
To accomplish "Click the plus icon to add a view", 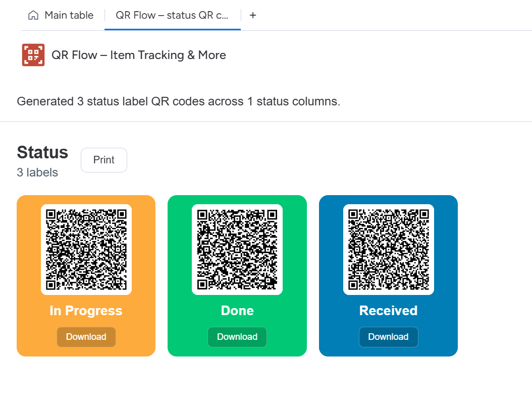I will point(253,15).
